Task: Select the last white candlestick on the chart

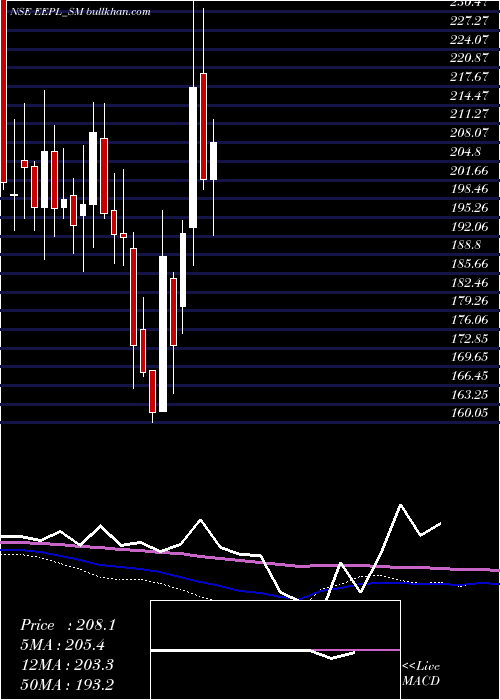Action: click(x=213, y=161)
